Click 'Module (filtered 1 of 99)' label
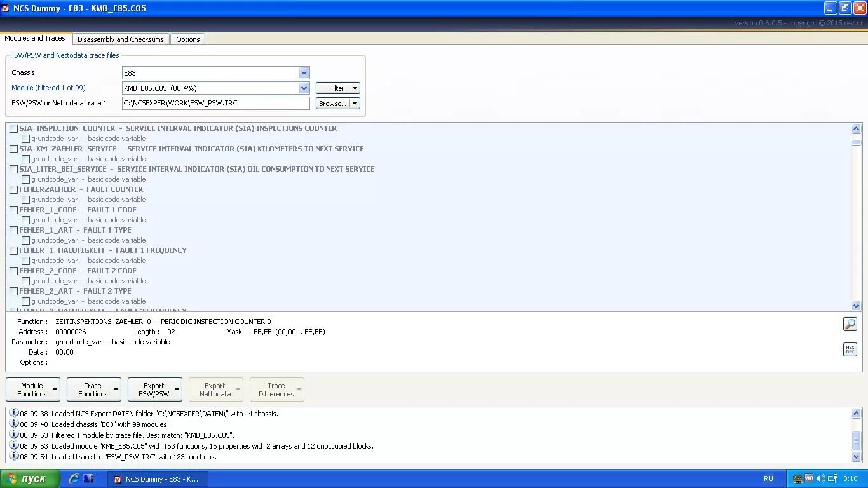 coord(48,88)
